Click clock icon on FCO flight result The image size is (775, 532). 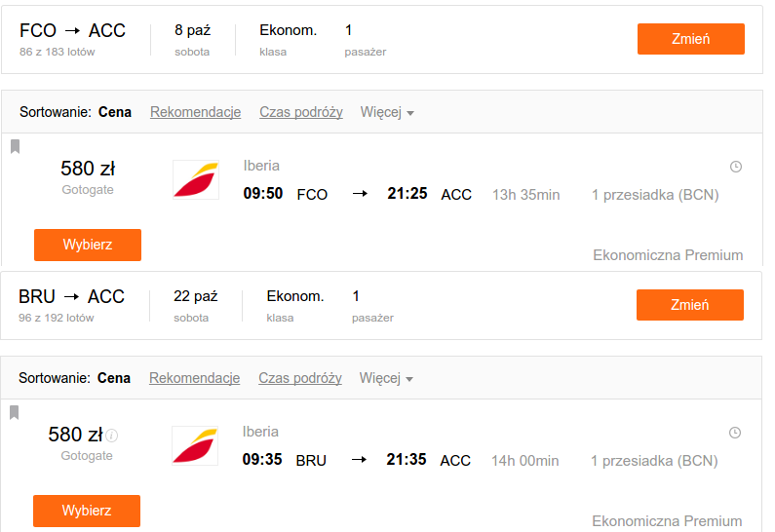736,167
